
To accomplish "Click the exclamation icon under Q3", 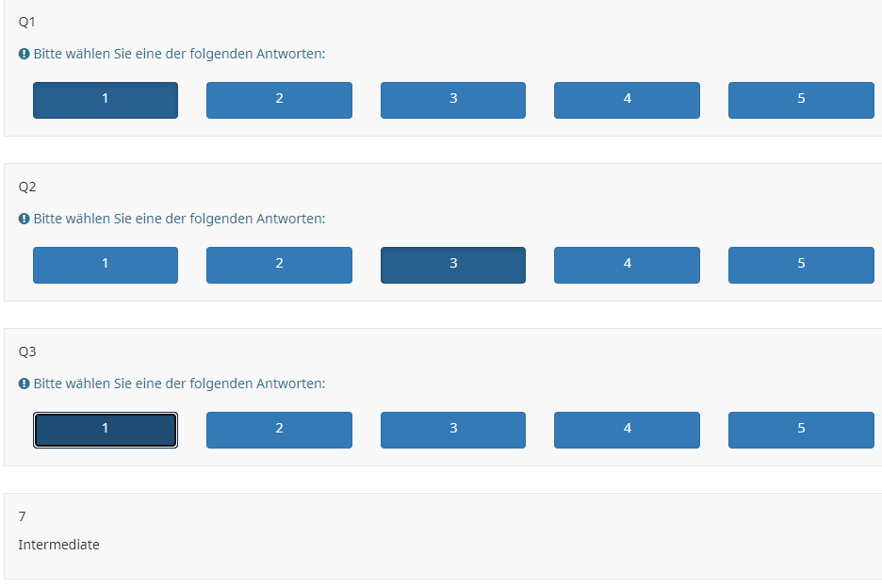I will click(x=24, y=384).
